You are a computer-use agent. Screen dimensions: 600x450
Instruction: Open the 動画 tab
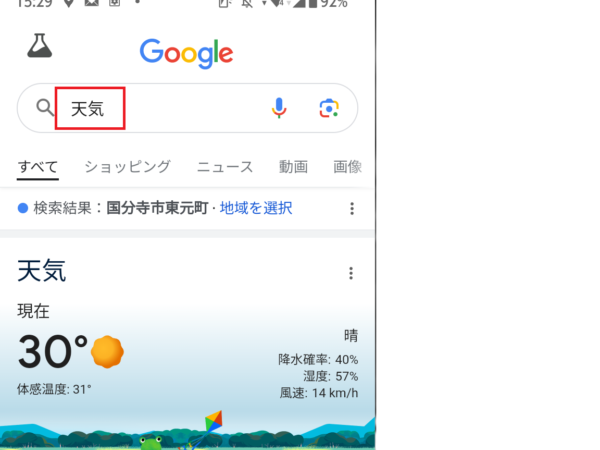pyautogui.click(x=293, y=167)
